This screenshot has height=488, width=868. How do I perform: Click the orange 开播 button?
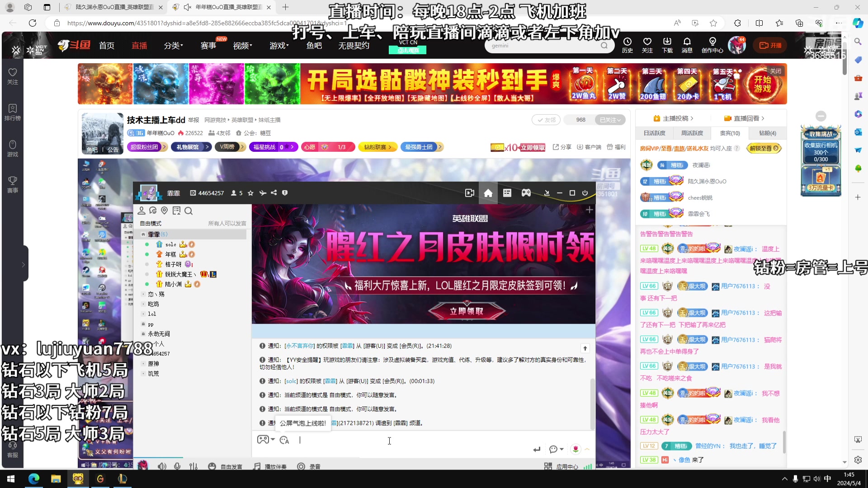coord(770,45)
